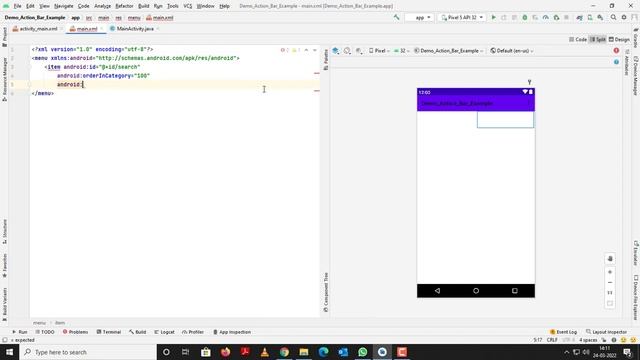640x360 pixels.
Task: Click the Sync Project with Gradle icon
Action: point(579,18)
